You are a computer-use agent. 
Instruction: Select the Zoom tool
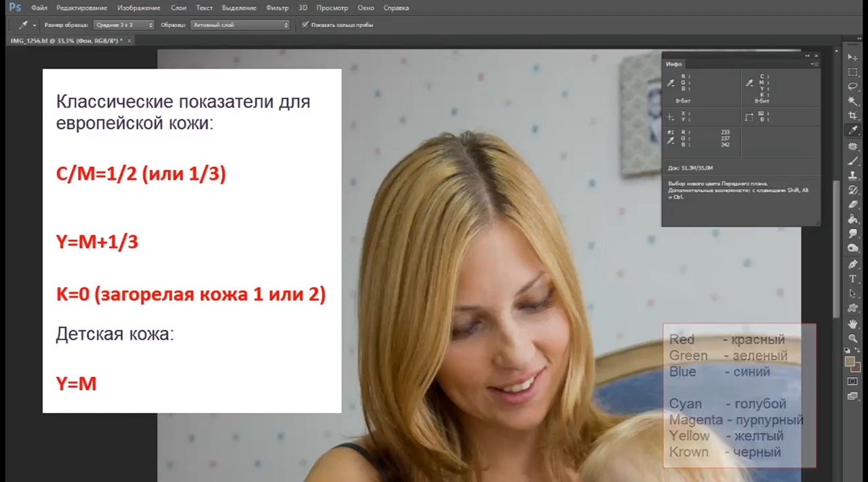[x=853, y=338]
